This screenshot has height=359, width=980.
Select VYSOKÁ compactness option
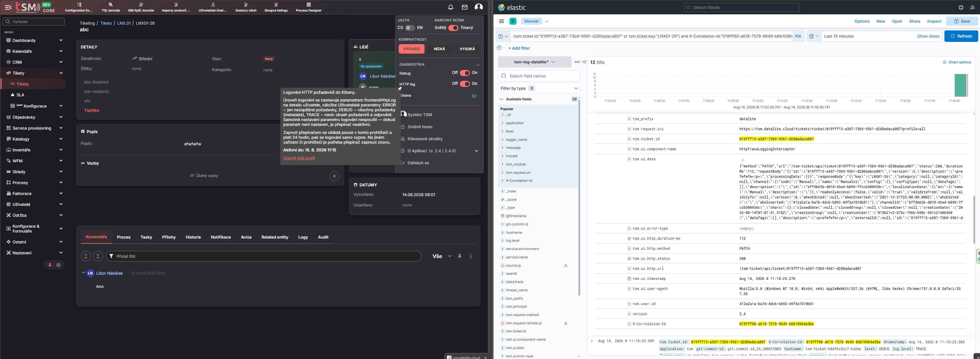(x=467, y=49)
